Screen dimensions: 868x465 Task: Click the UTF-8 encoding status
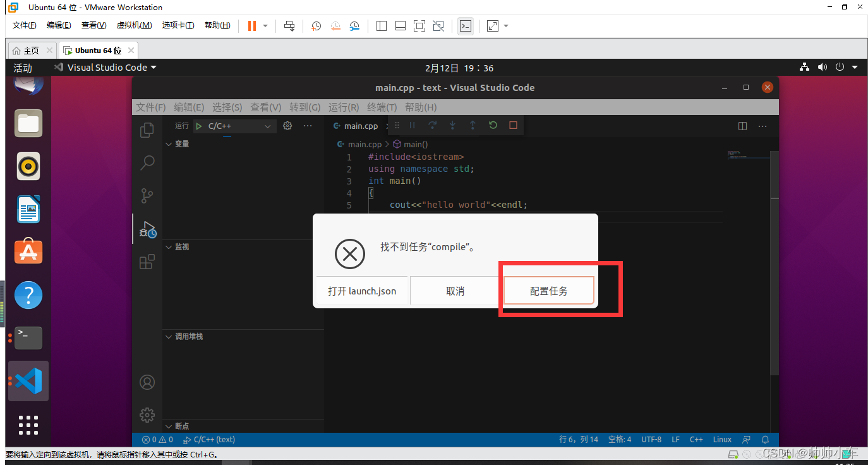(651, 440)
